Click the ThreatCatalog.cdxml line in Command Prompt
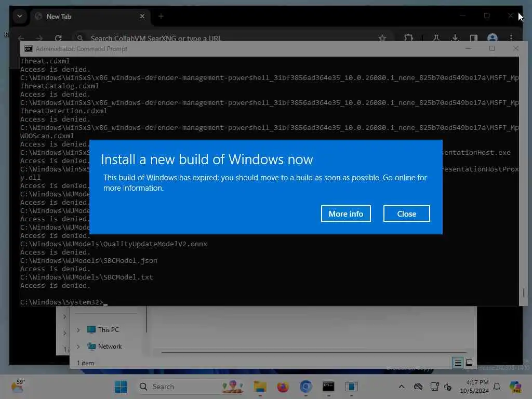Screen dimensions: 532x399 click(59, 86)
